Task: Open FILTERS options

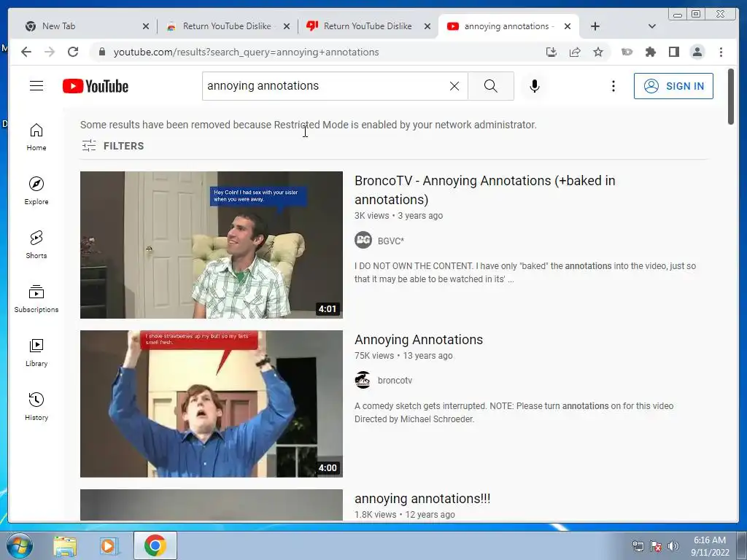Action: [112, 146]
